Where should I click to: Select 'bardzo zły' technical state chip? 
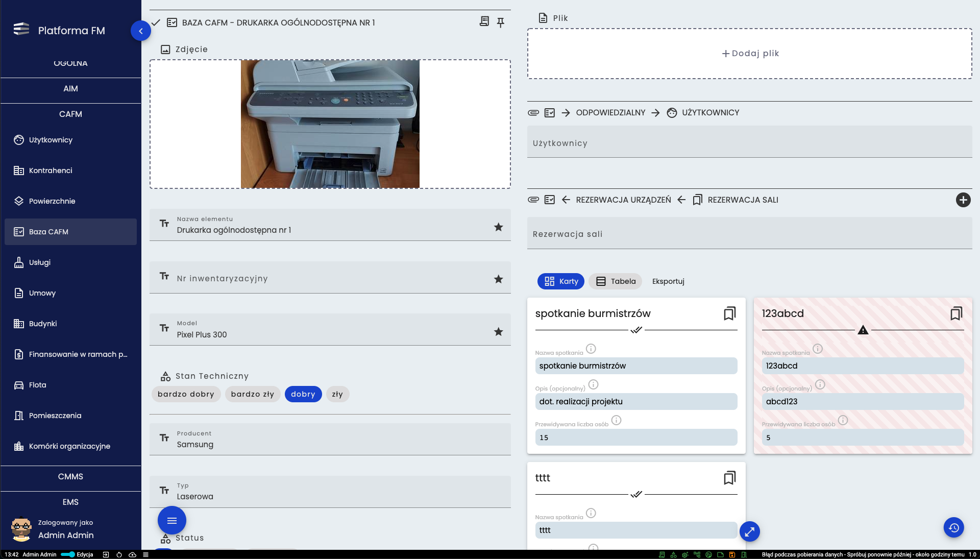point(252,394)
